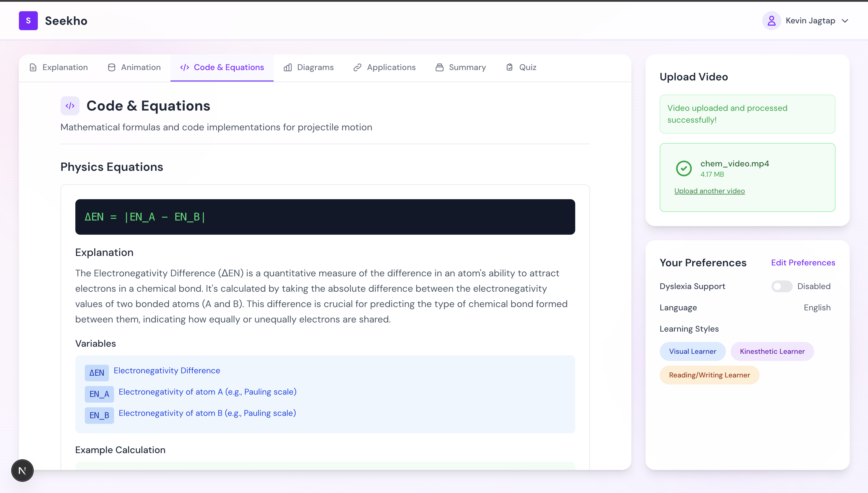Image resolution: width=868 pixels, height=493 pixels.
Task: Click the bar chart icon on Diagrams
Action: [288, 67]
